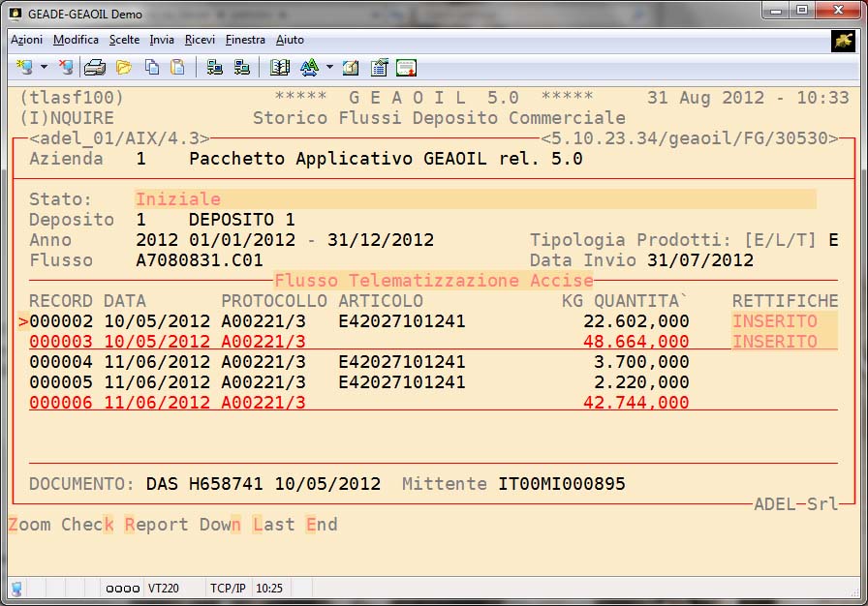Click the disconnect icon with red X
Viewport: 868px width, 606px height.
[65, 68]
